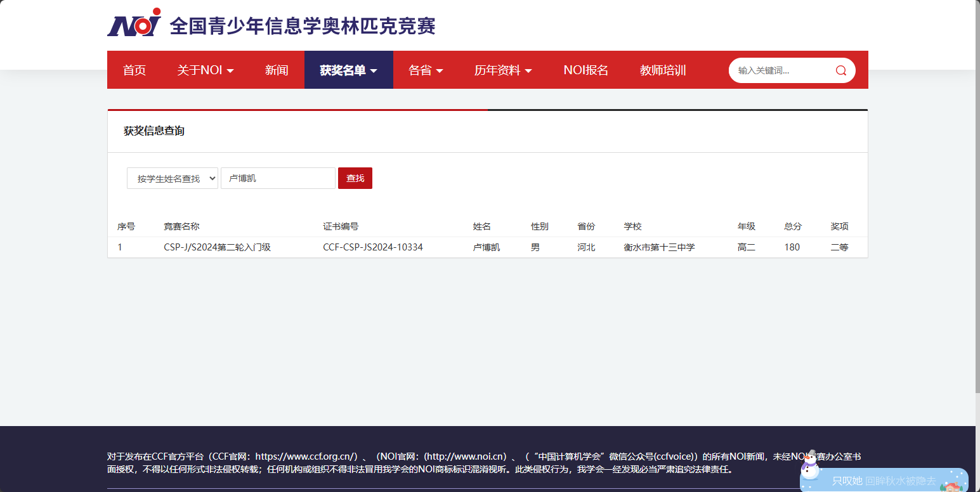Select the 新闻 navigation item
Image resolution: width=980 pixels, height=492 pixels.
[x=277, y=70]
